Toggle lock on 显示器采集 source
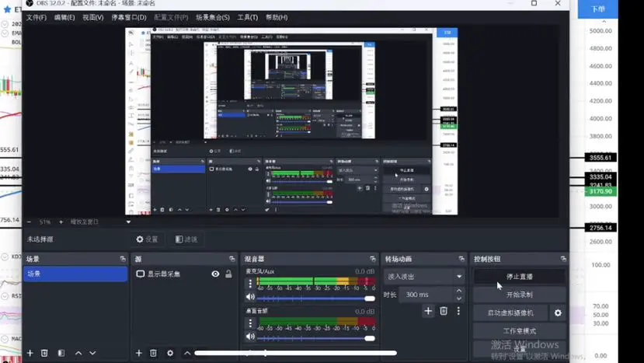The height and width of the screenshot is (363, 644). pyautogui.click(x=228, y=274)
